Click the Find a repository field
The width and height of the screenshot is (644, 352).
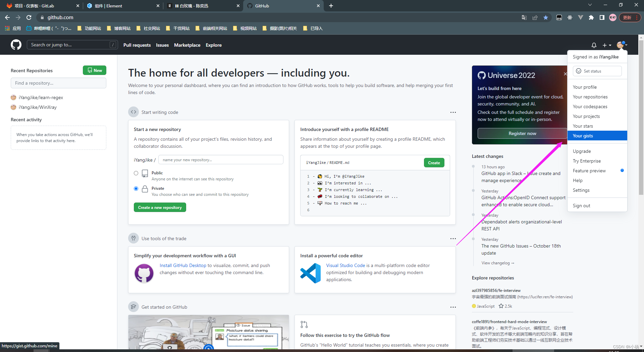click(58, 83)
